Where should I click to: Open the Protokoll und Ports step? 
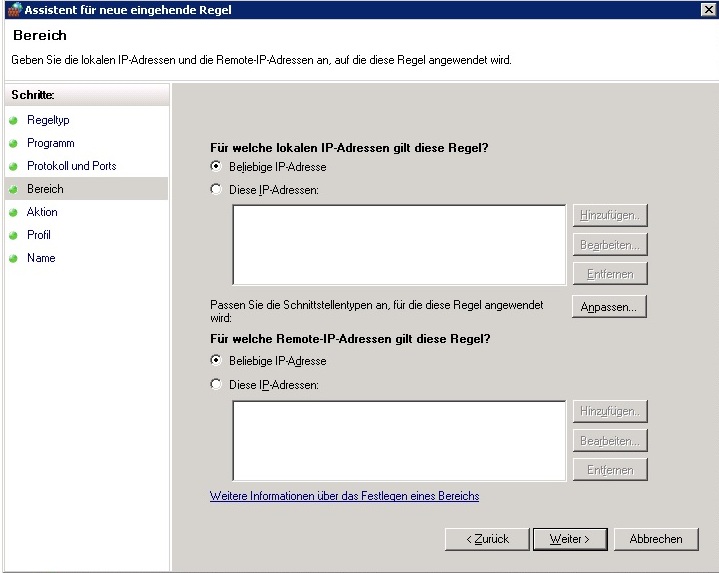(x=71, y=166)
